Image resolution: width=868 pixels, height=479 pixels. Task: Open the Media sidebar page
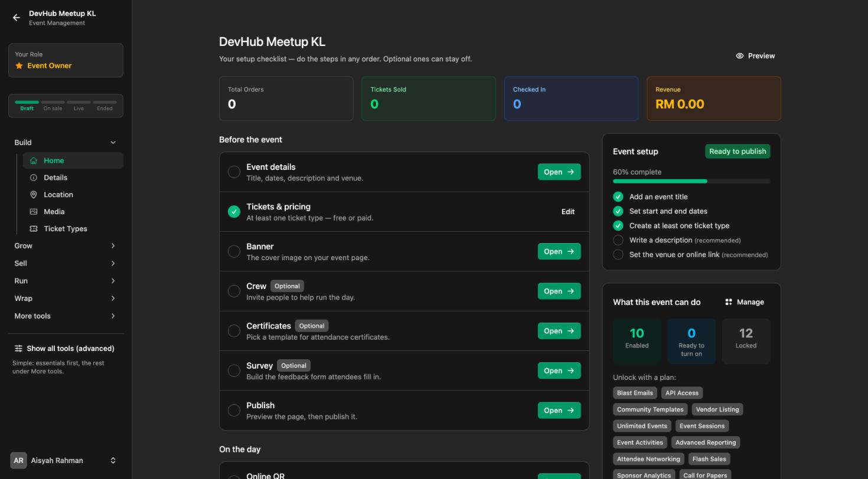click(73, 212)
